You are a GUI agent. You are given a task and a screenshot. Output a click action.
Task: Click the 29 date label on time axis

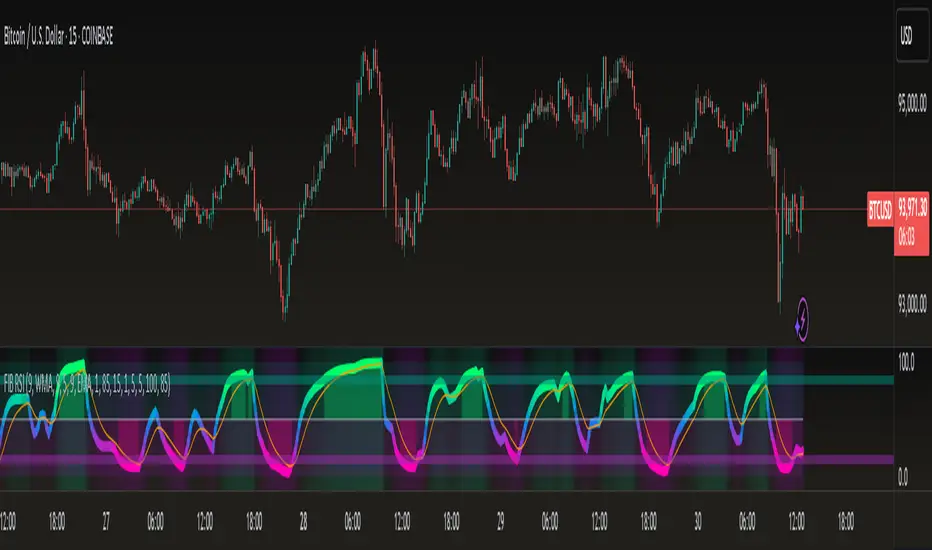coord(500,521)
